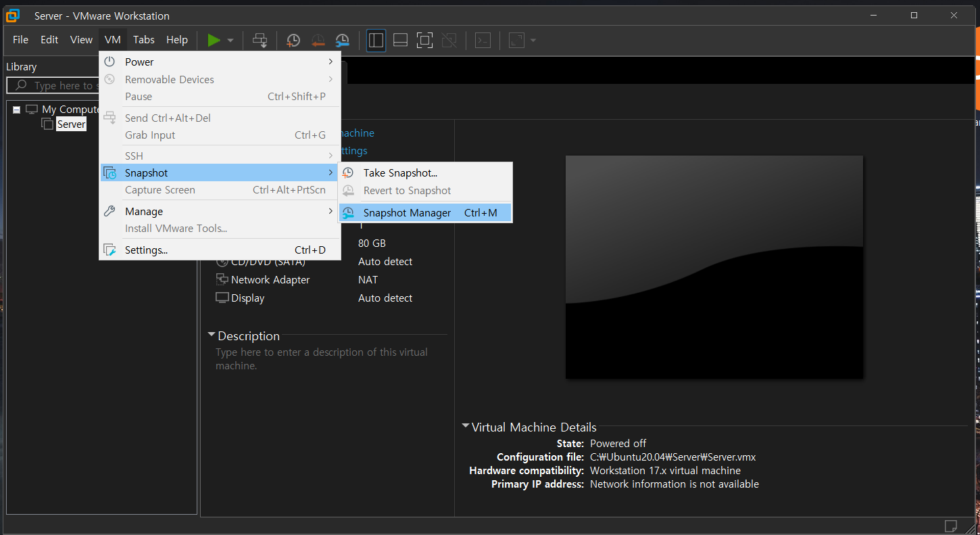Click the Display device monitor icon
This screenshot has width=980, height=535.
coord(222,298)
